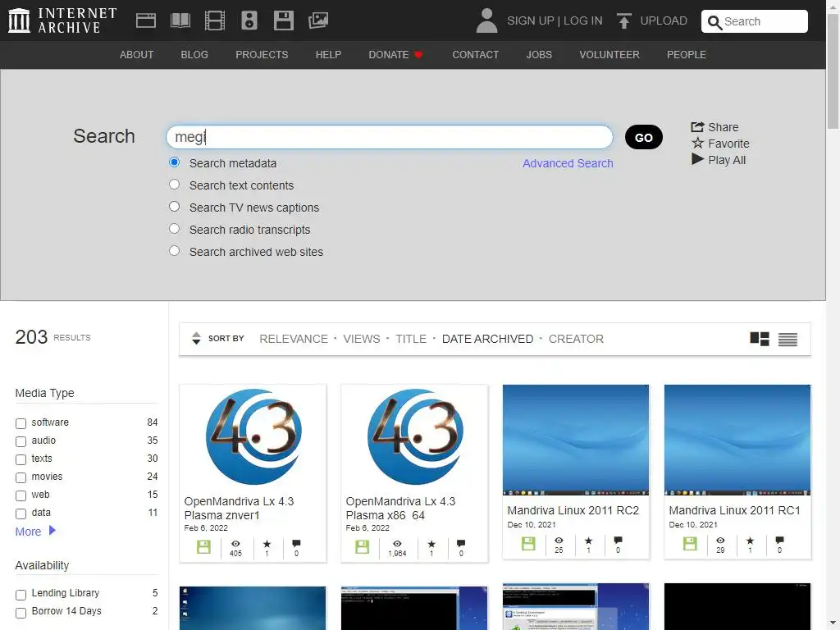Open the ABOUT menu item
This screenshot has height=630, width=840.
(x=137, y=55)
